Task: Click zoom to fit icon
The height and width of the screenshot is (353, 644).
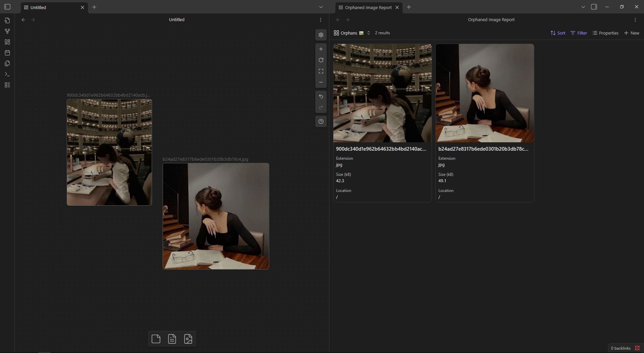Action: coord(321,71)
